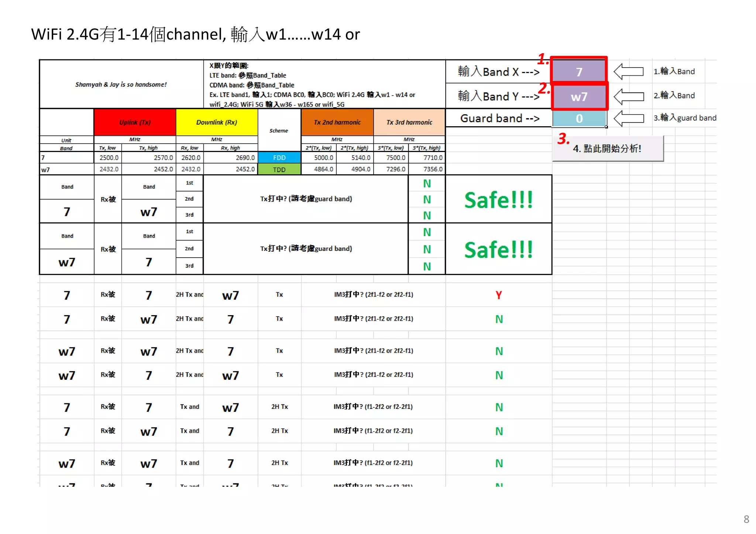Click the 'Shamyah & Jay is so handsome!' cell
Screen dimensions: 756x534
[x=121, y=85]
